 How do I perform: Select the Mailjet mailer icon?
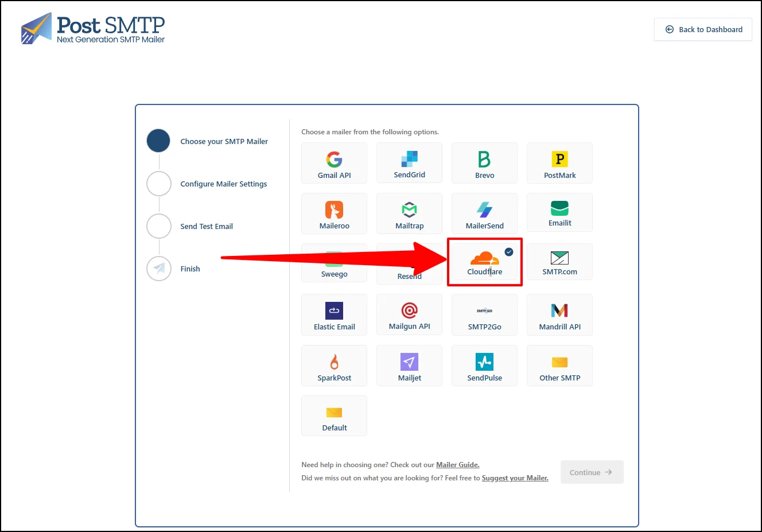pos(409,362)
